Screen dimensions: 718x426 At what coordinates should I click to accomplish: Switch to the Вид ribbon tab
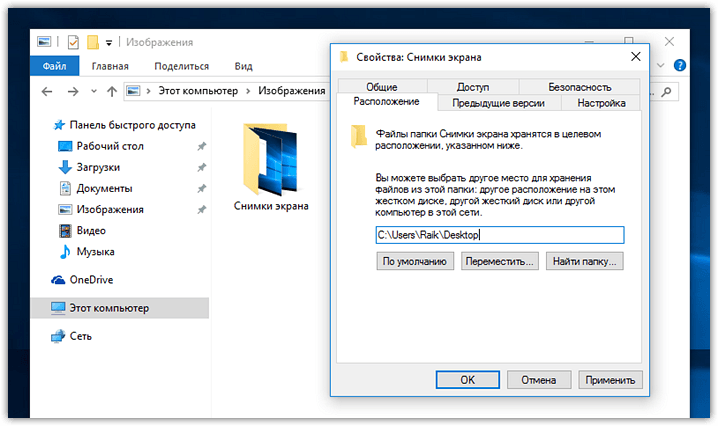(244, 66)
